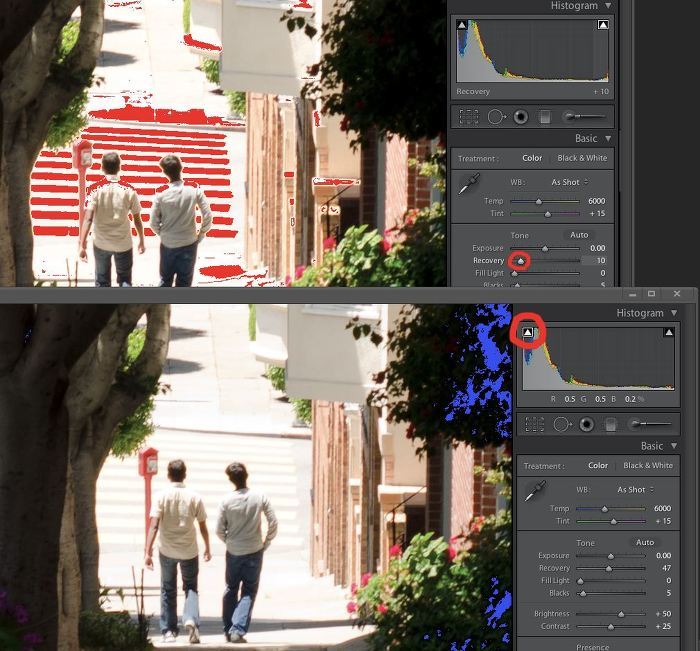This screenshot has height=651, width=700.
Task: Click Exposure value 0.00 in lower panel
Action: 663,555
